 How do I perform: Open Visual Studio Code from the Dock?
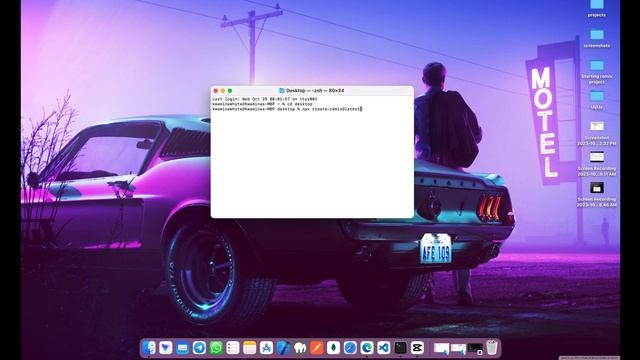click(383, 348)
